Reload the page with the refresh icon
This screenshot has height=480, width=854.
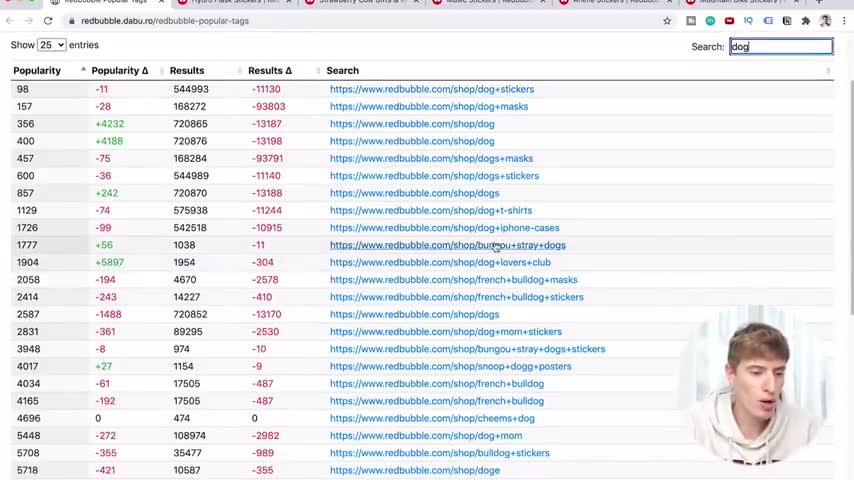[x=48, y=21]
